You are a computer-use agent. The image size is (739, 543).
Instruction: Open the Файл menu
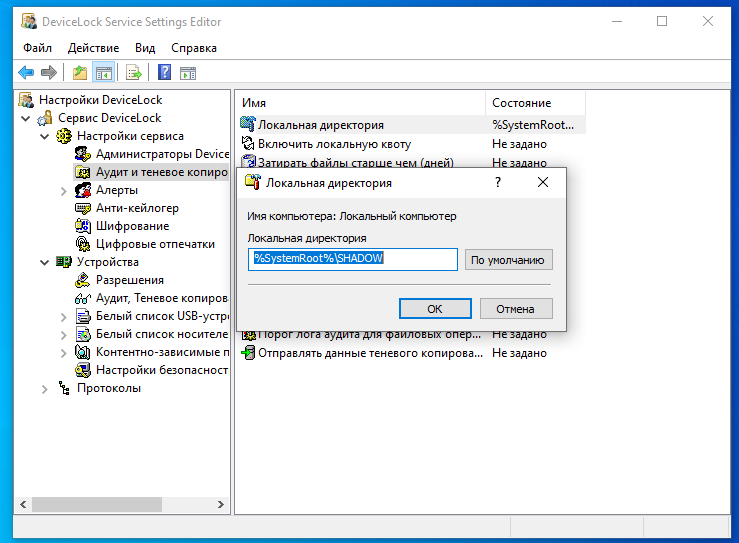37,48
